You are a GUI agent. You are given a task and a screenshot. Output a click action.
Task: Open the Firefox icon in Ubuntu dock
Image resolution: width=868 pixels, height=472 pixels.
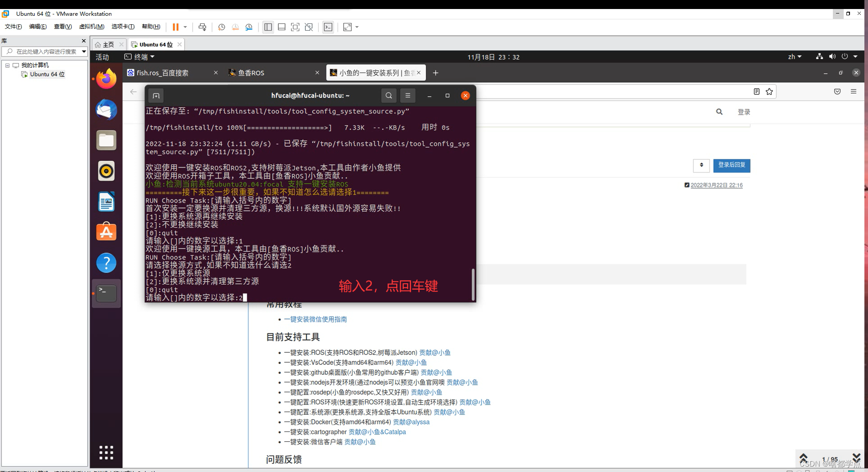[106, 79]
